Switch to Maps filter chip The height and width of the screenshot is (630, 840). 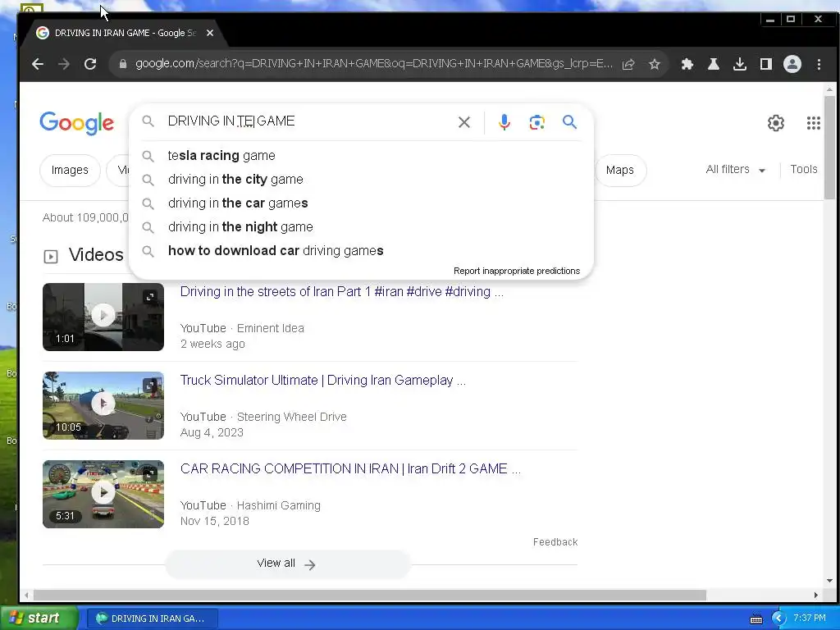click(620, 171)
